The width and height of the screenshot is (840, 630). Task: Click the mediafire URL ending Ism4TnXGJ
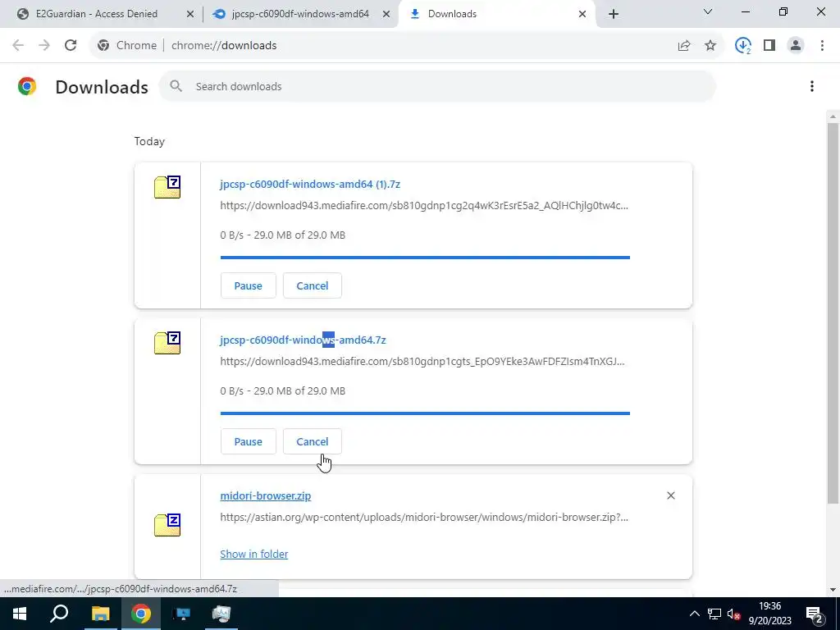click(x=422, y=362)
